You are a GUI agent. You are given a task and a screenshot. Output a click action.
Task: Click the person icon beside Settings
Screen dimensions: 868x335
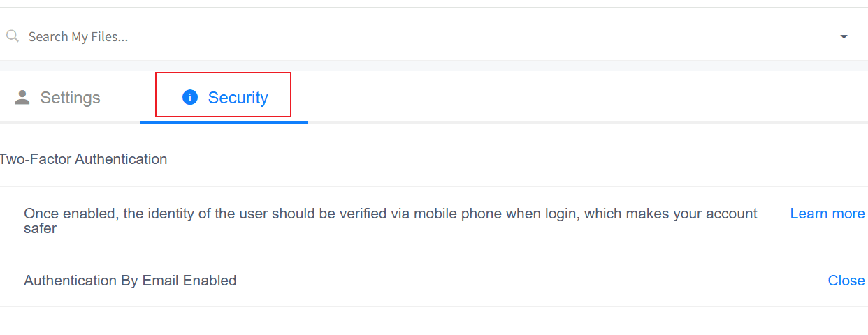[22, 97]
